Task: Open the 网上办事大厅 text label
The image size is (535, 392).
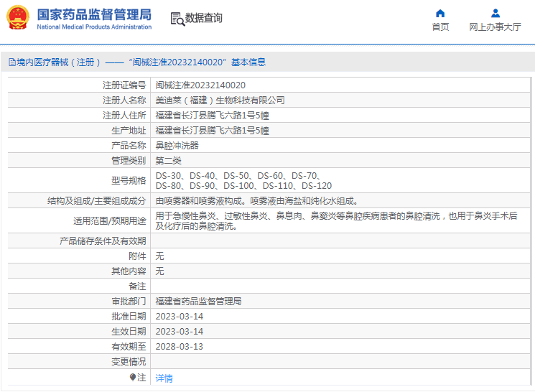Action: pyautogui.click(x=495, y=27)
